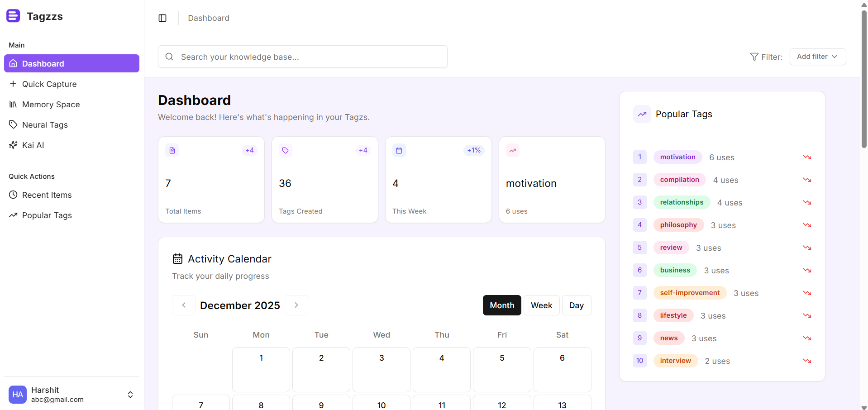The height and width of the screenshot is (410, 868).
Task: Click the philosophy tag pill
Action: point(678,225)
